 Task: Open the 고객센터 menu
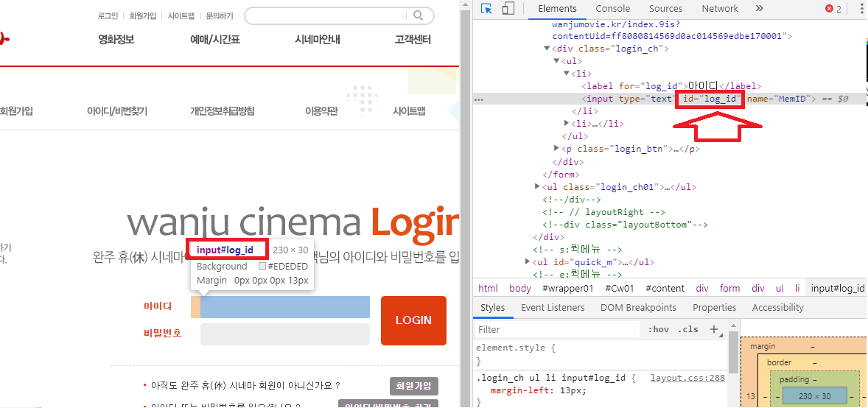coord(413,39)
